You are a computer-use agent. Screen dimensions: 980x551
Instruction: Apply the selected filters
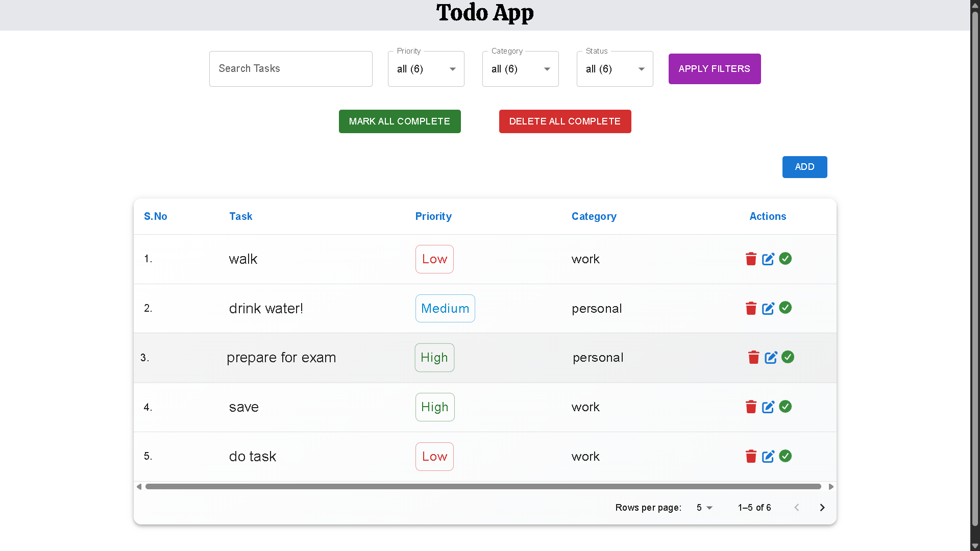click(714, 68)
